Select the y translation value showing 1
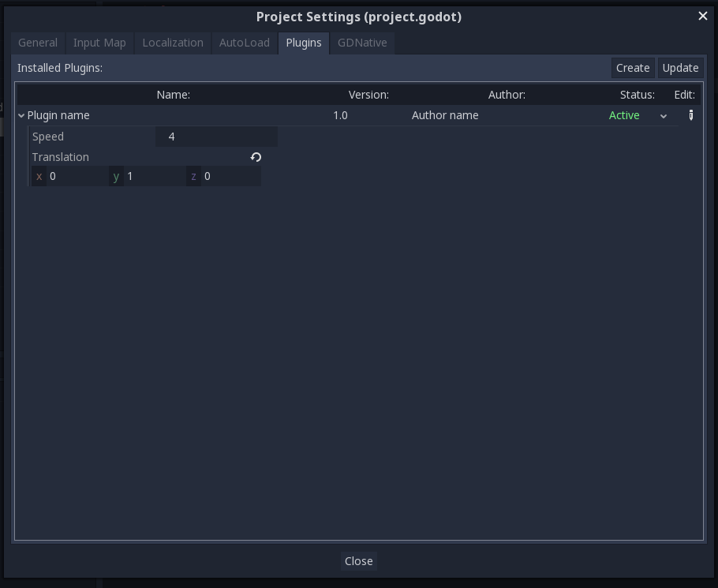This screenshot has height=588, width=718. point(155,176)
